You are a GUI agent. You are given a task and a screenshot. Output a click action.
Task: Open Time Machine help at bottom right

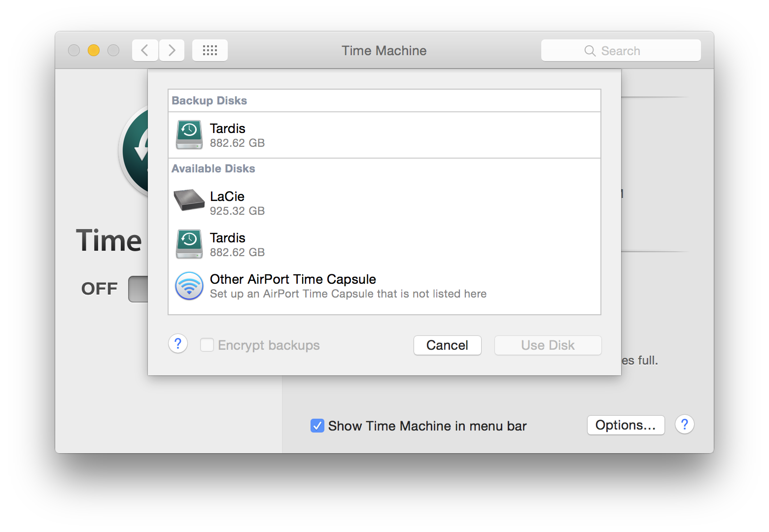tap(685, 425)
